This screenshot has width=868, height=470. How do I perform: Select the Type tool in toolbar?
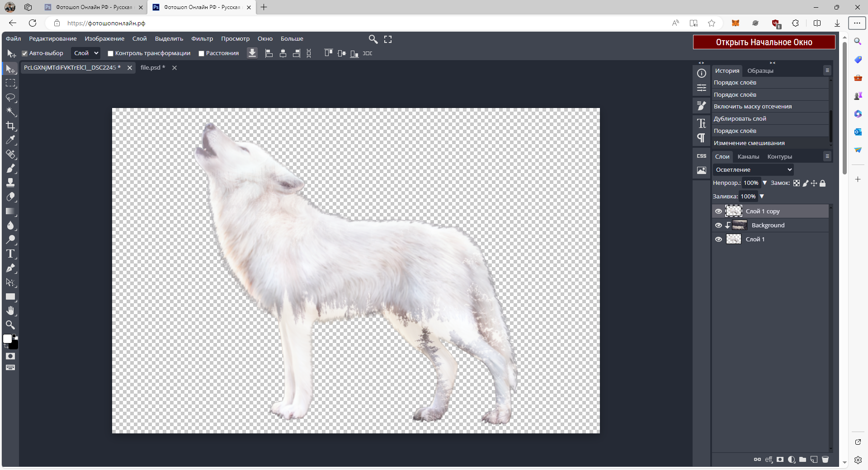tap(10, 254)
